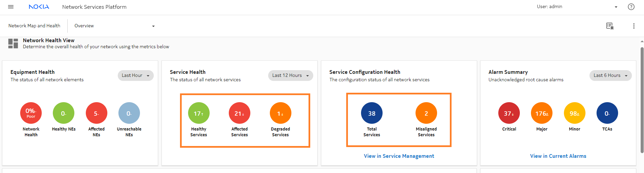The width and height of the screenshot is (644, 173).
Task: Select the red Affected NEs circle
Action: pyautogui.click(x=96, y=113)
